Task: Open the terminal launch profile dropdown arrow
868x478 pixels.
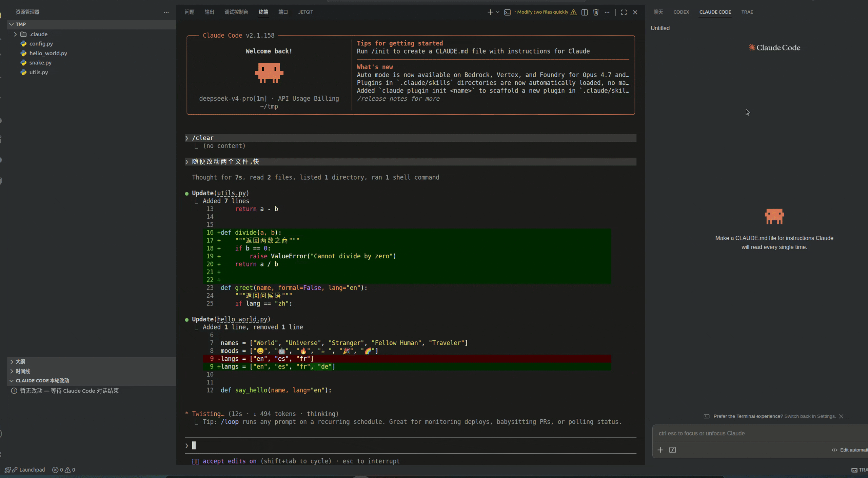Action: tap(497, 12)
